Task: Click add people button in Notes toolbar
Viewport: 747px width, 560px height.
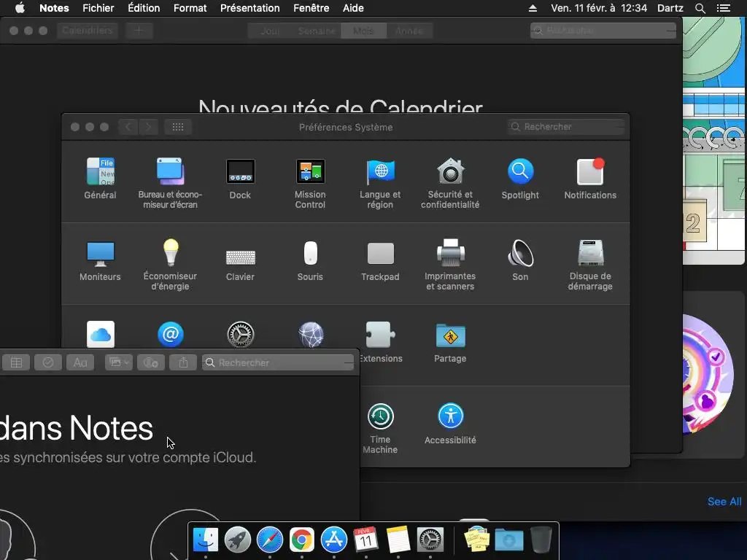Action: pyautogui.click(x=151, y=362)
